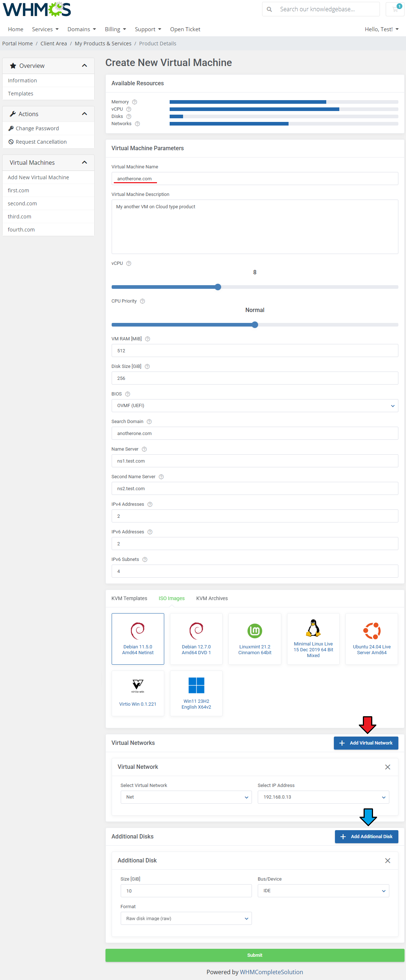The width and height of the screenshot is (406, 980).
Task: Open the WHMCompleteSolution footer link
Action: coord(272,972)
